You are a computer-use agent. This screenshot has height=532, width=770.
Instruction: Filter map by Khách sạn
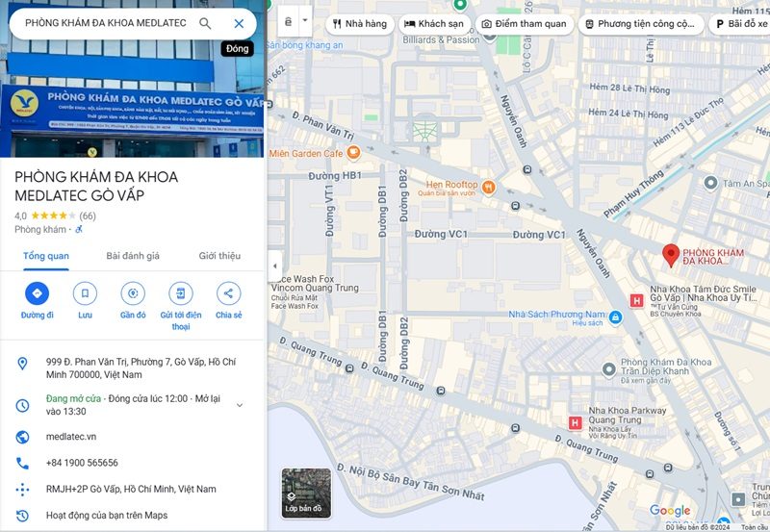click(434, 23)
